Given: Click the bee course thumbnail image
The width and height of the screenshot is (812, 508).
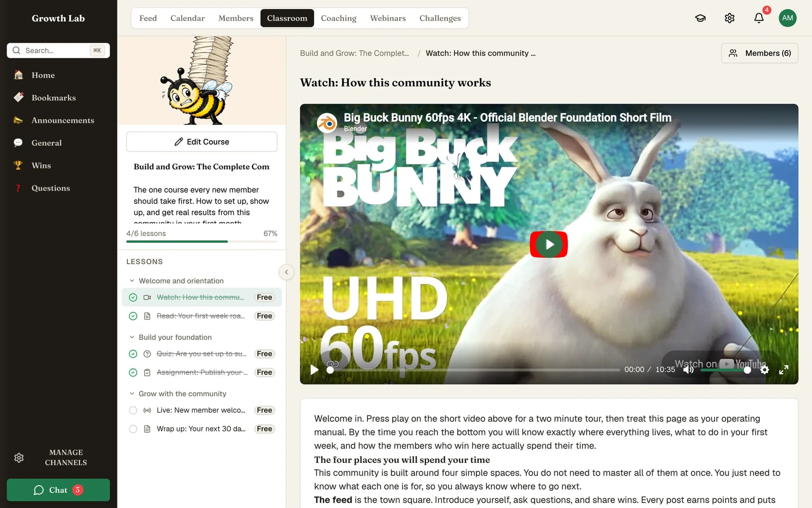Looking at the screenshot, I should [x=202, y=80].
